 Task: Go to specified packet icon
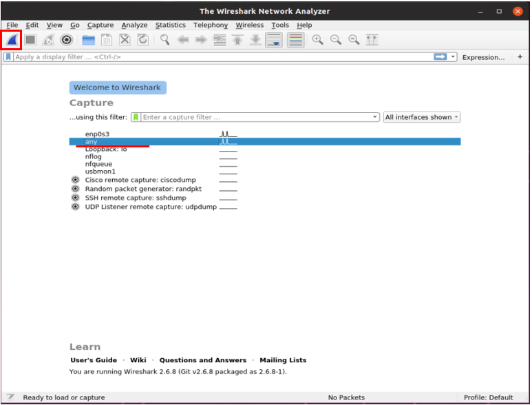pos(220,40)
